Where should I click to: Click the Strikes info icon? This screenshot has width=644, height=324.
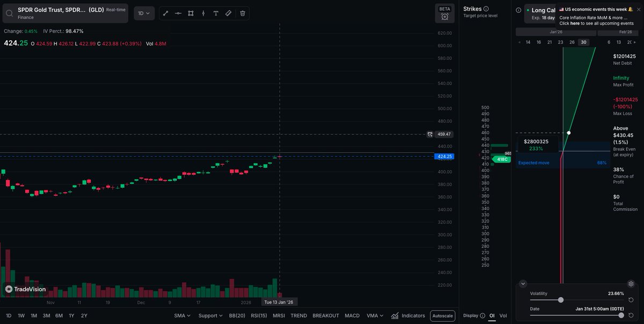(486, 9)
